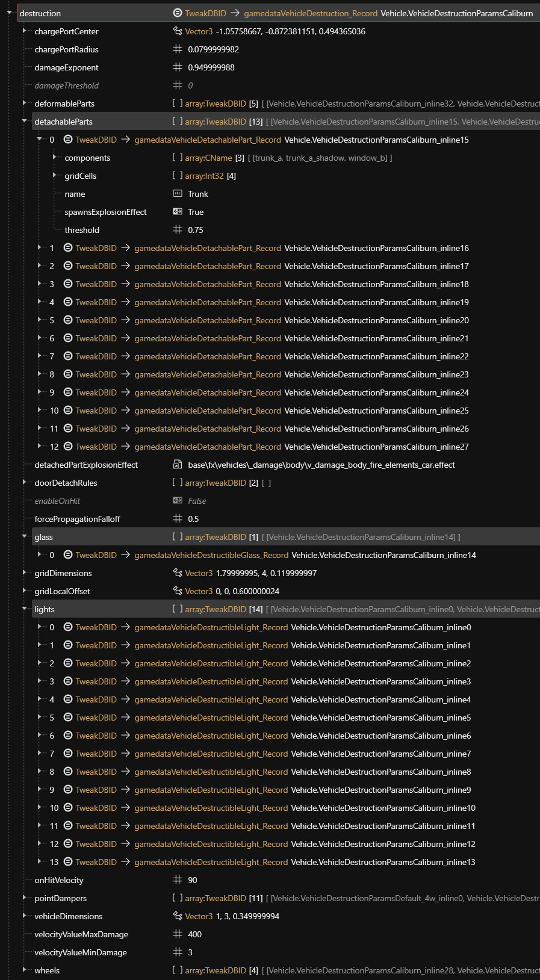Open the glass record VehicleDestructionParamsCaliburn_inline14
This screenshot has height=980, width=540.
383,555
